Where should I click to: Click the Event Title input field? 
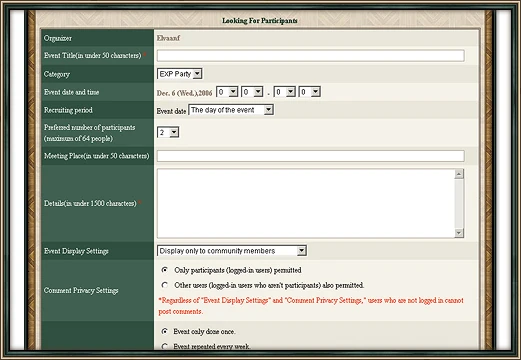coord(311,56)
